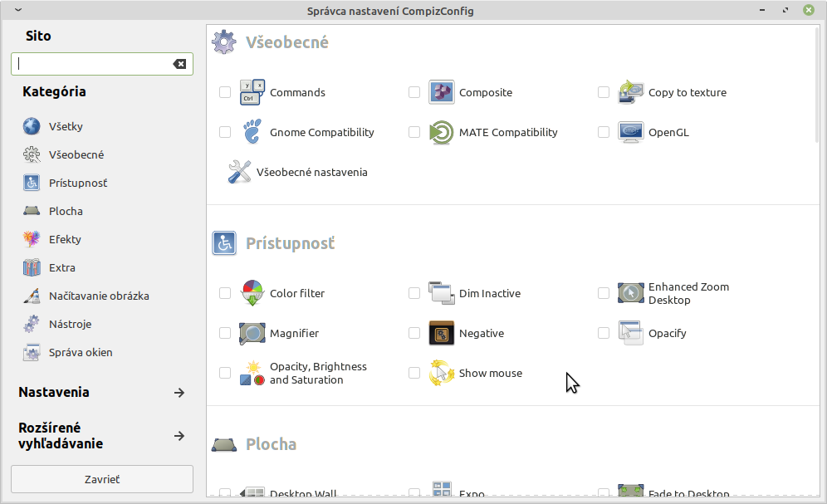Filter by the Prístupnosť category

tap(78, 183)
